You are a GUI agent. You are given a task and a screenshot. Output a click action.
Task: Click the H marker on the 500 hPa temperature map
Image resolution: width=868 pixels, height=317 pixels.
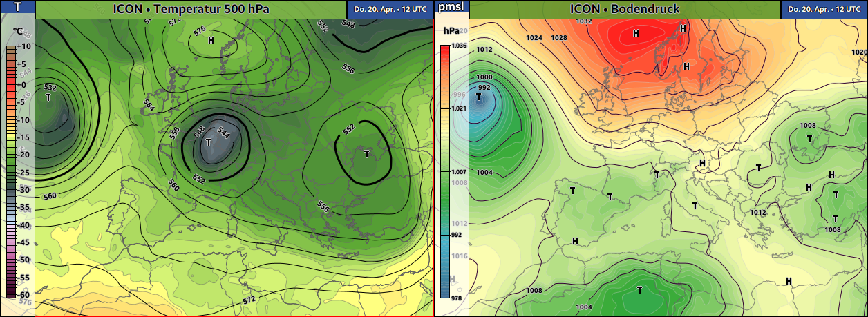pos(211,40)
